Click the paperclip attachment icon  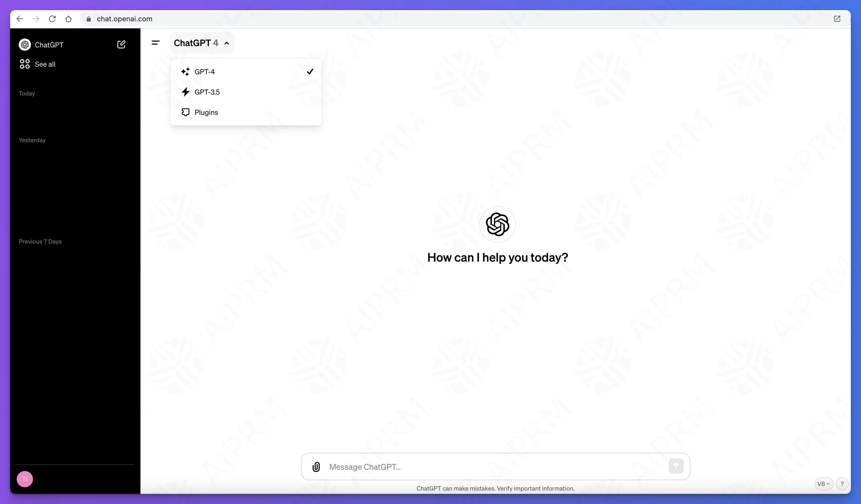pyautogui.click(x=316, y=467)
